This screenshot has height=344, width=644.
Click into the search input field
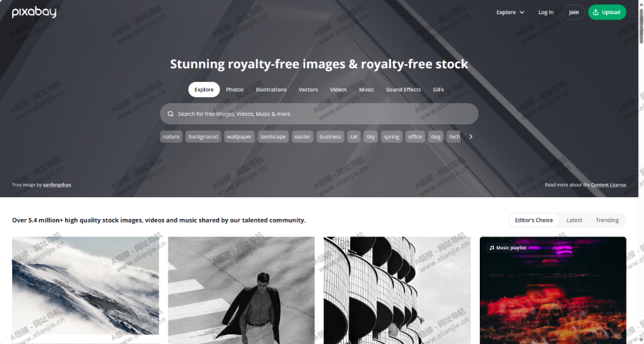pyautogui.click(x=319, y=114)
